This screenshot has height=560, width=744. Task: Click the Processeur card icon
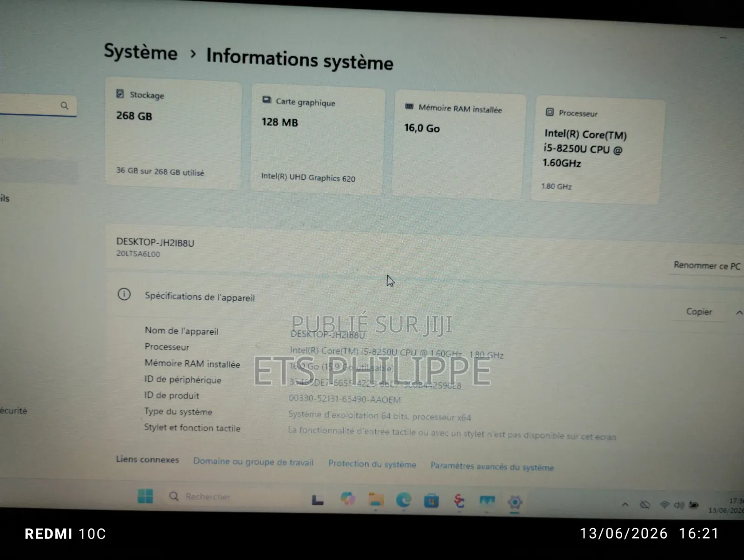tap(550, 112)
